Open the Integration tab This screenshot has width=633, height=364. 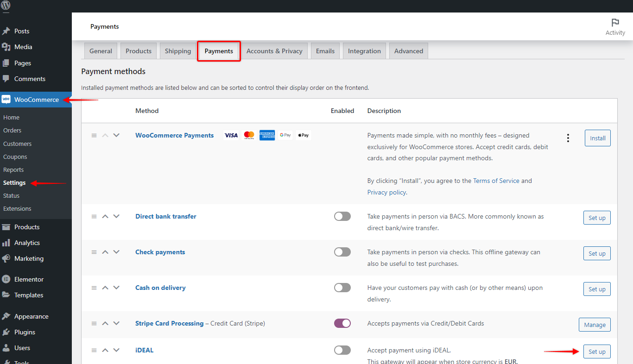tap(364, 51)
